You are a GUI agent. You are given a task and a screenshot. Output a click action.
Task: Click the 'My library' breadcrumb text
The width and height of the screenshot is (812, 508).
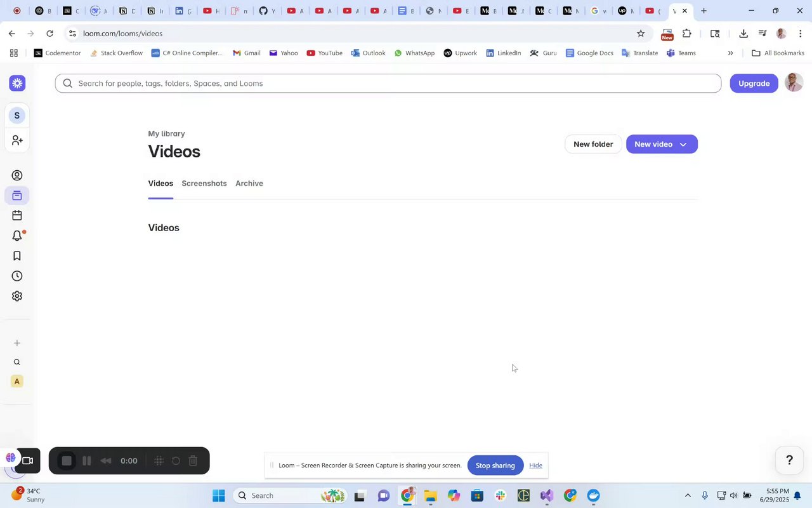pyautogui.click(x=166, y=133)
